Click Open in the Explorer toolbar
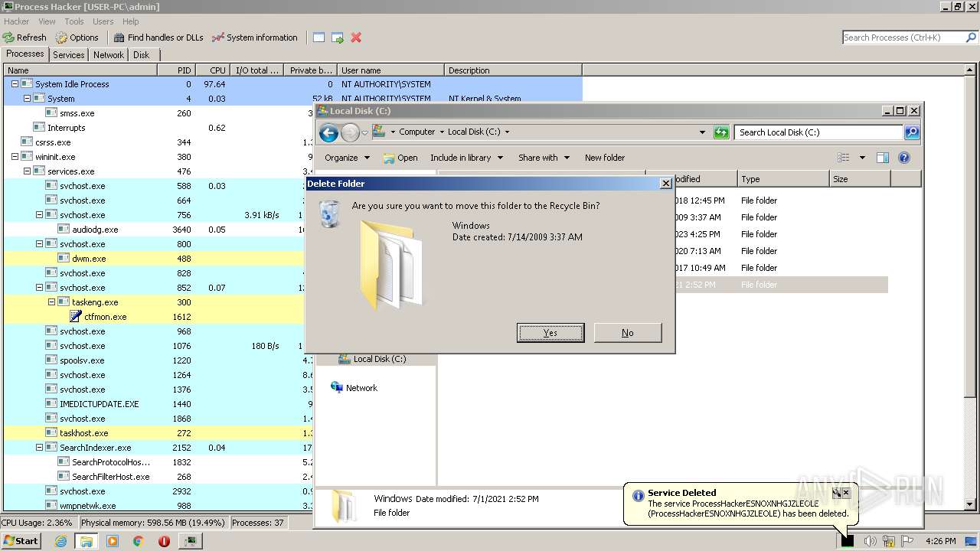The width and height of the screenshot is (980, 551). click(x=400, y=158)
